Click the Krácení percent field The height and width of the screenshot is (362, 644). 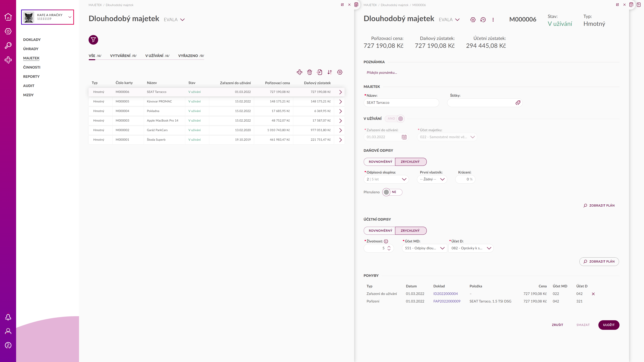coord(465,179)
